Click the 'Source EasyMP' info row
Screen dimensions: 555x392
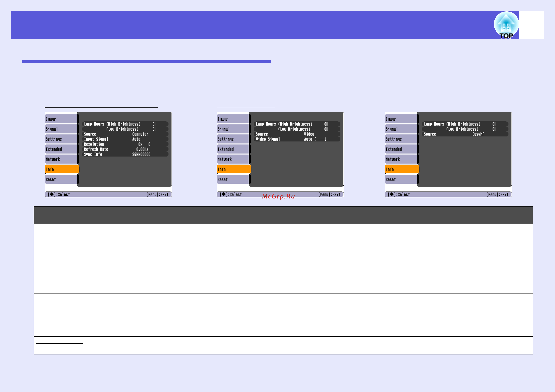[465, 134]
